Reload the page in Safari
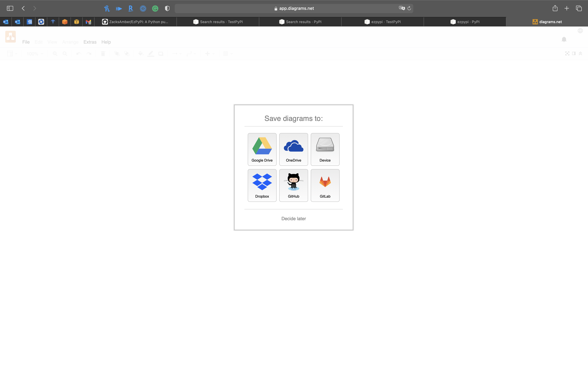 tap(409, 9)
